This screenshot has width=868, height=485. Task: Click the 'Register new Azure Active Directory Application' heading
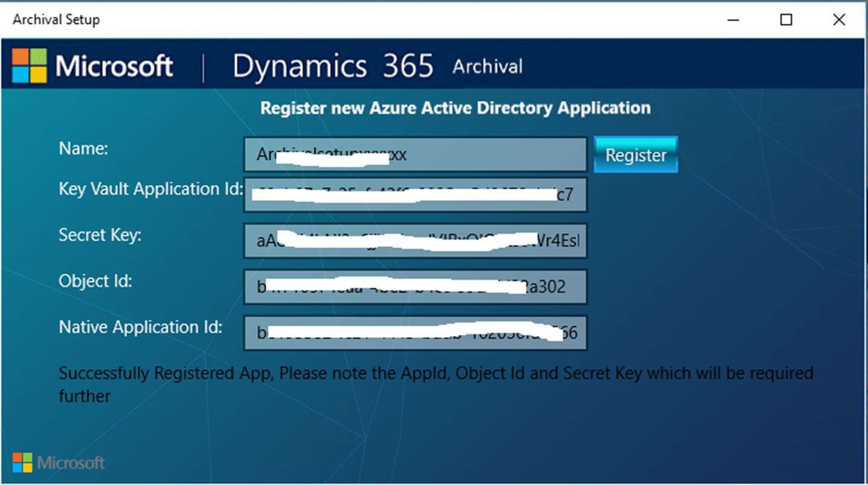pos(455,108)
